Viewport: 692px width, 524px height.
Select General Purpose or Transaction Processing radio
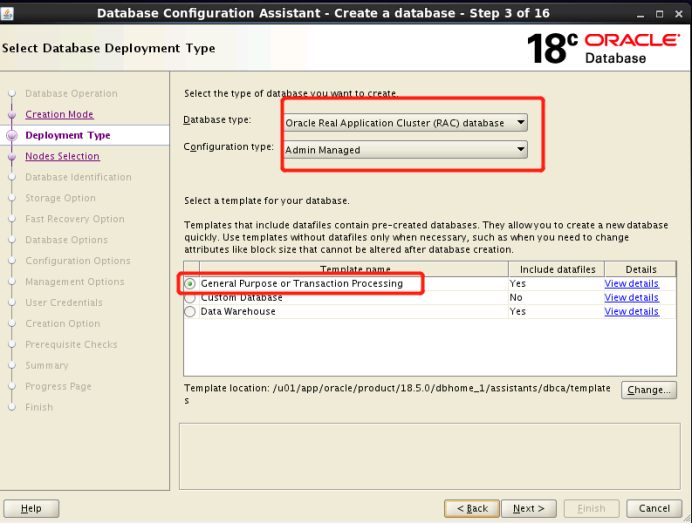pyautogui.click(x=190, y=284)
